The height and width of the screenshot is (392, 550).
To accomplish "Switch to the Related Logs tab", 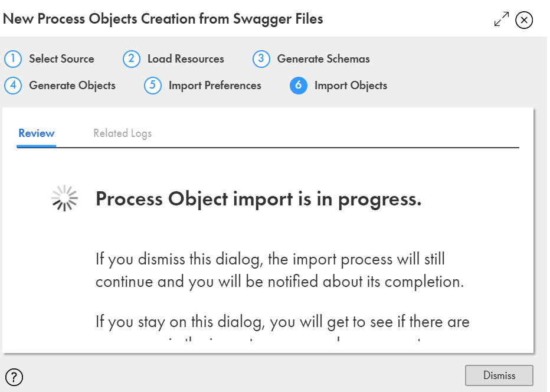I will 122,133.
